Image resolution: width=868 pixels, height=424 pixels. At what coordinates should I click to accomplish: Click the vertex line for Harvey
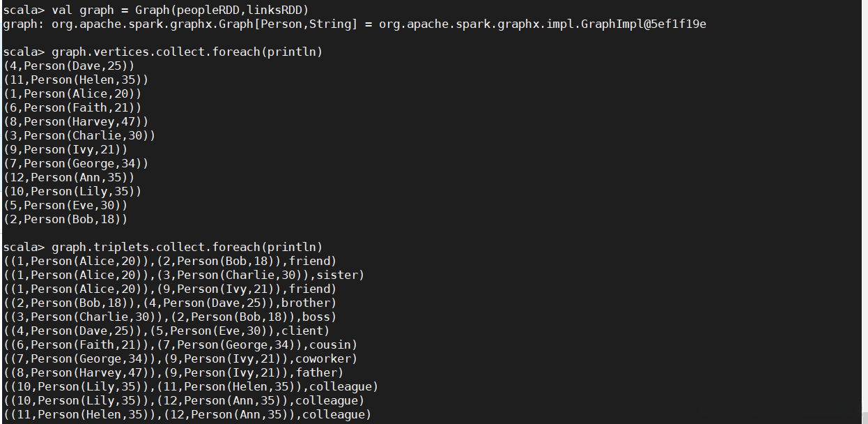click(76, 121)
